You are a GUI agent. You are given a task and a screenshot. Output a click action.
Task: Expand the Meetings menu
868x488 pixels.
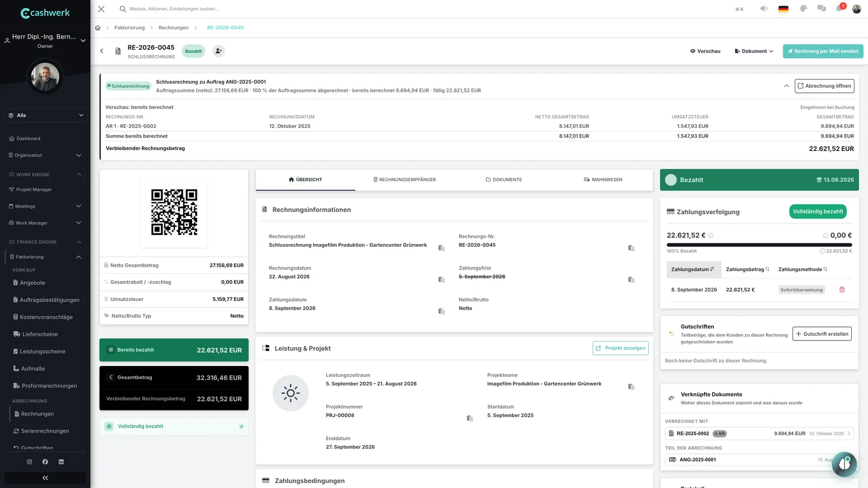[45, 206]
